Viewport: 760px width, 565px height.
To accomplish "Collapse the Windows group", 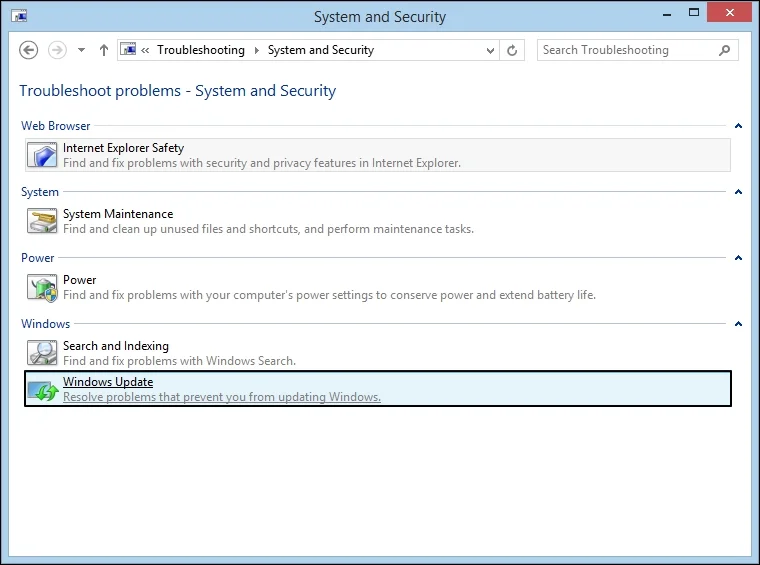I will coord(738,324).
